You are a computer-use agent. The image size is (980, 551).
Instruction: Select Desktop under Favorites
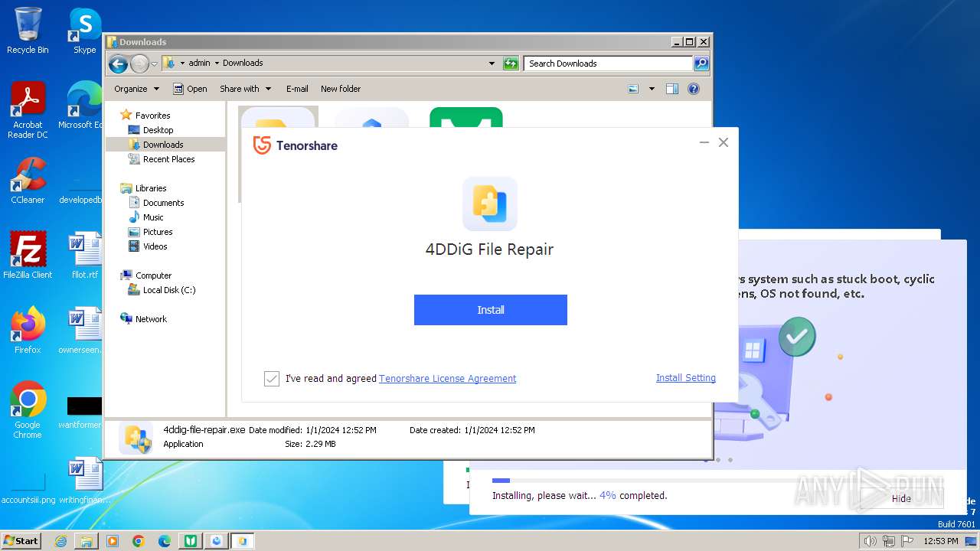pos(158,130)
